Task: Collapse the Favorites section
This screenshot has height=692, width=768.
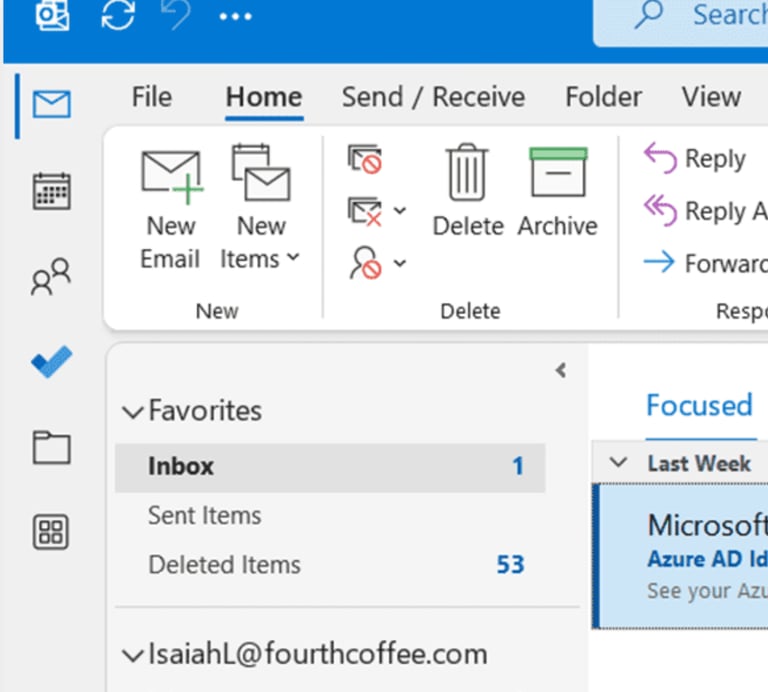Action: point(132,411)
